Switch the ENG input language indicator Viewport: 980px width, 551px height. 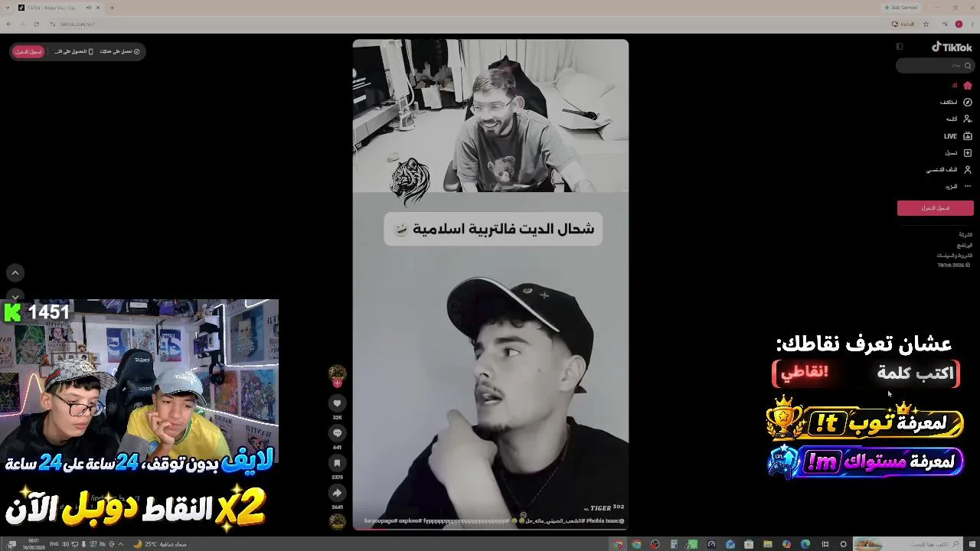point(54,544)
